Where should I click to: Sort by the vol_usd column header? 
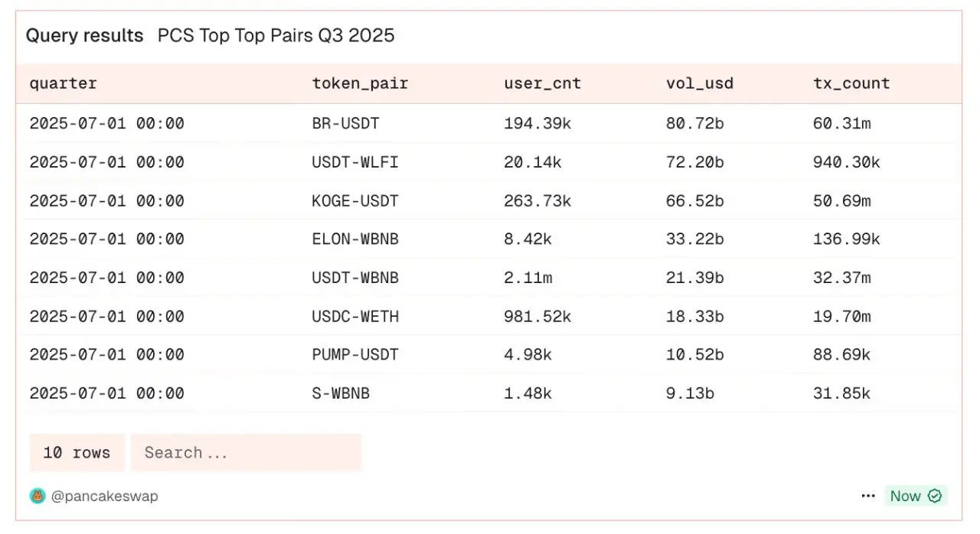pos(699,83)
